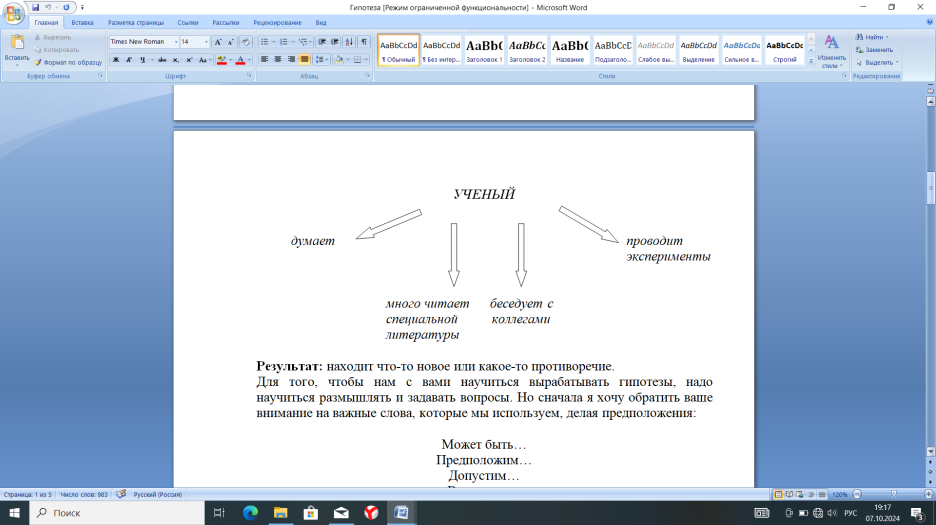Toggle bold (Ж) formatting
The width and height of the screenshot is (936, 525).
pyautogui.click(x=116, y=60)
